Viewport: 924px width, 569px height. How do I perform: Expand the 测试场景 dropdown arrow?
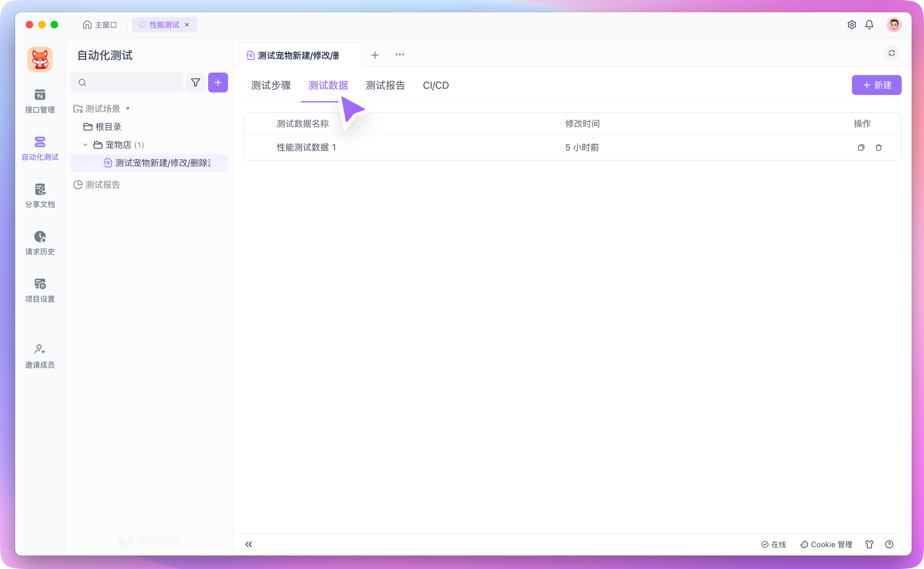click(128, 109)
